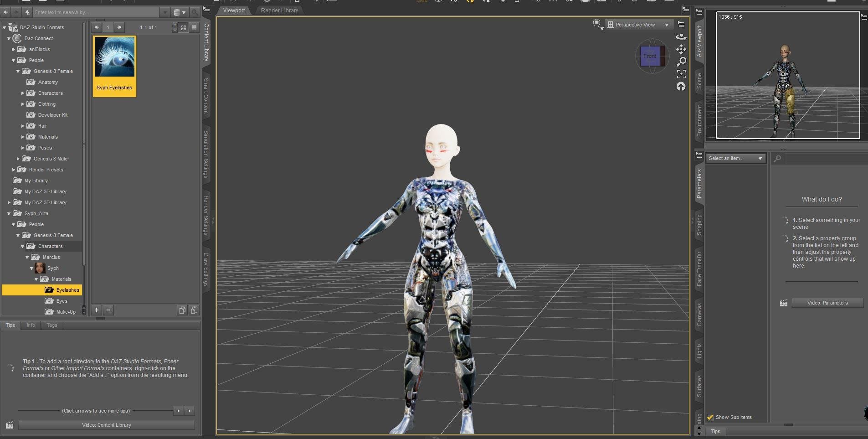Viewport: 868px width, 439px height.
Task: Click the content search magnifier icon
Action: tap(195, 12)
